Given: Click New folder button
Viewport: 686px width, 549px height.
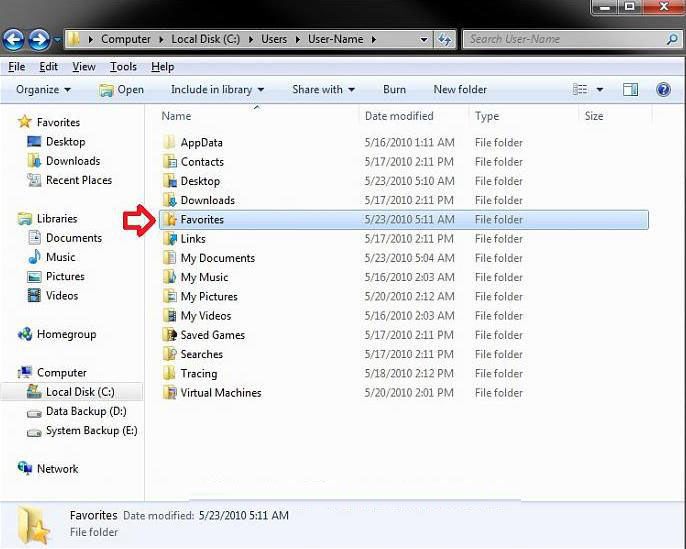Looking at the screenshot, I should [460, 89].
